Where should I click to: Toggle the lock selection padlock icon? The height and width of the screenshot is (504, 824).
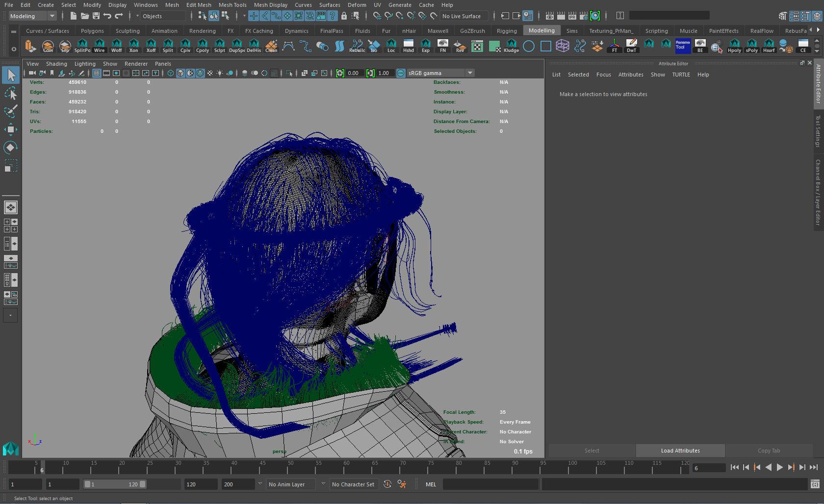(344, 16)
